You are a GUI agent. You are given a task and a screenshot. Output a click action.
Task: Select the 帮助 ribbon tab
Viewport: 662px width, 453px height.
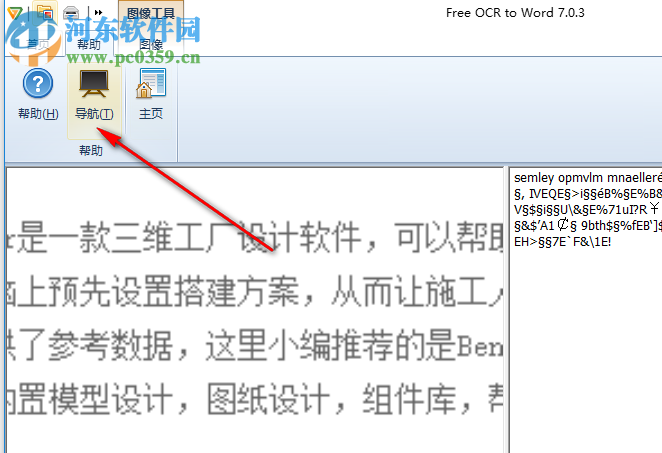(x=89, y=44)
